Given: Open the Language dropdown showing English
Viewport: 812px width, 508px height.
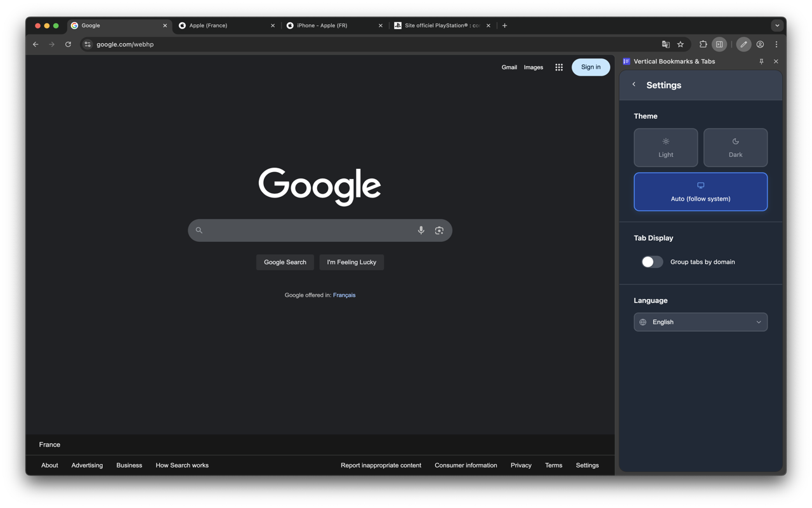Looking at the screenshot, I should (x=700, y=322).
